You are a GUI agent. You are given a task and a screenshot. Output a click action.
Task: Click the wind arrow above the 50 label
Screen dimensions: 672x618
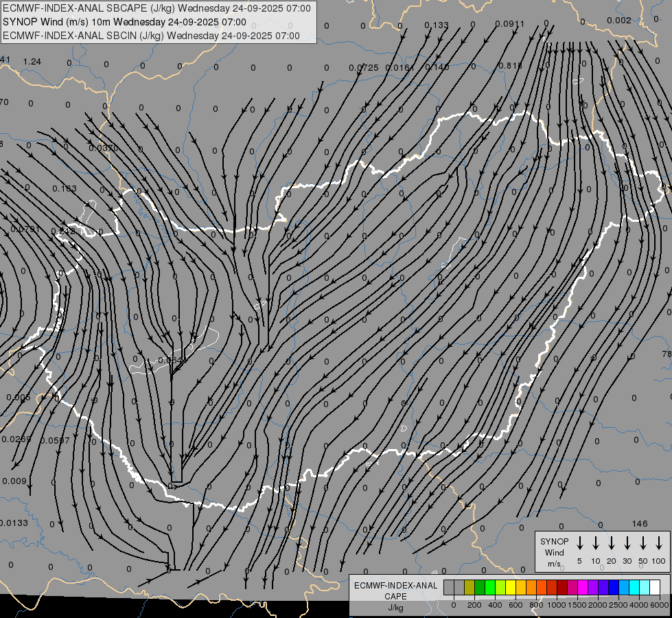tap(643, 543)
